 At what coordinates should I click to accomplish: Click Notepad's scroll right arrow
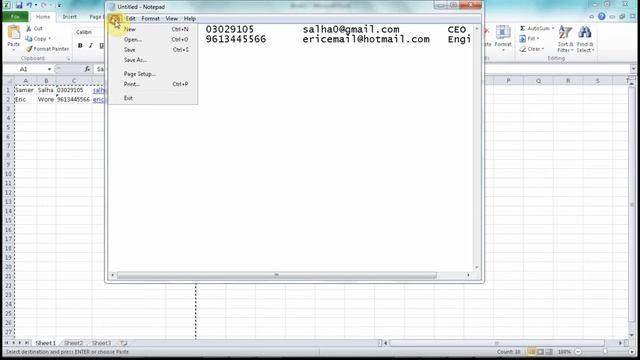click(x=468, y=275)
